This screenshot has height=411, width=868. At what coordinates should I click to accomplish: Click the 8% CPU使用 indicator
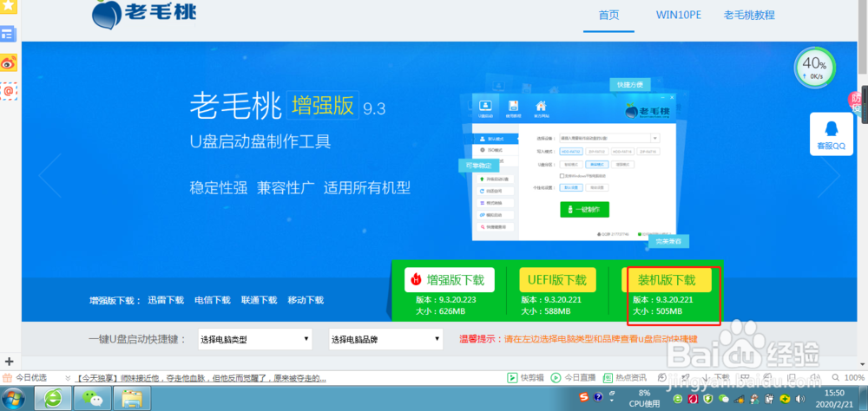tap(644, 398)
